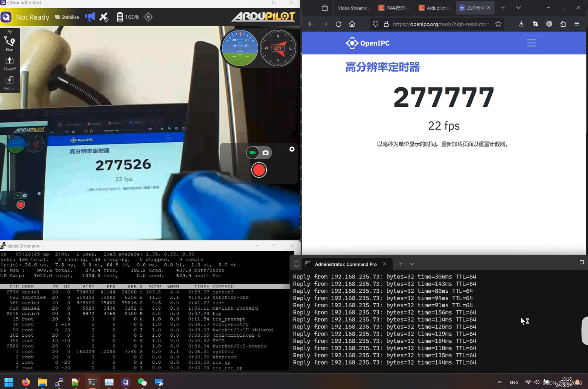588x389 pixels.
Task: Click the ENG input language indicator
Action: pos(514,382)
